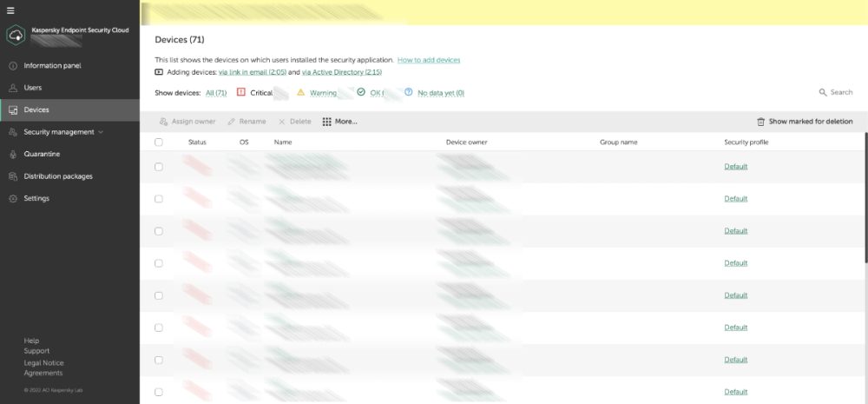Filter devices by OK status

click(x=376, y=93)
